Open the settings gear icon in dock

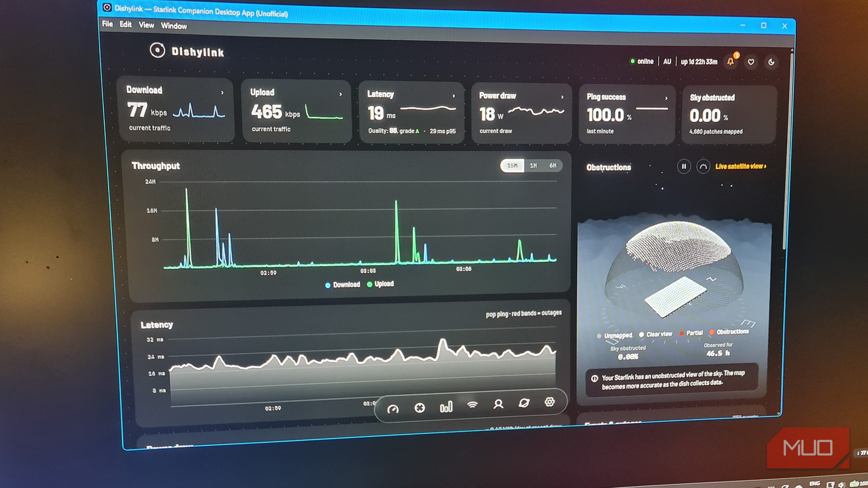coord(550,402)
